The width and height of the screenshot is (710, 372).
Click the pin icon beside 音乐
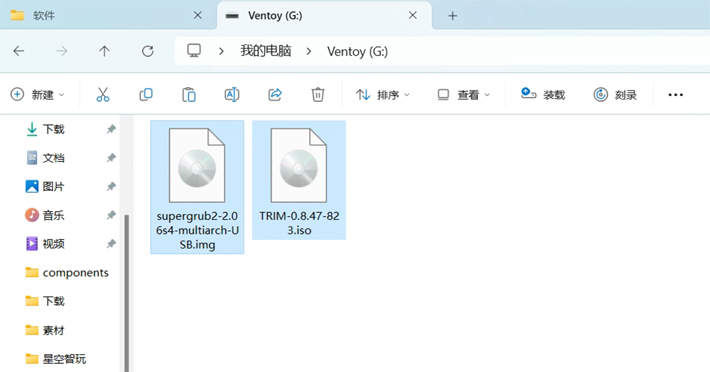[x=111, y=215]
